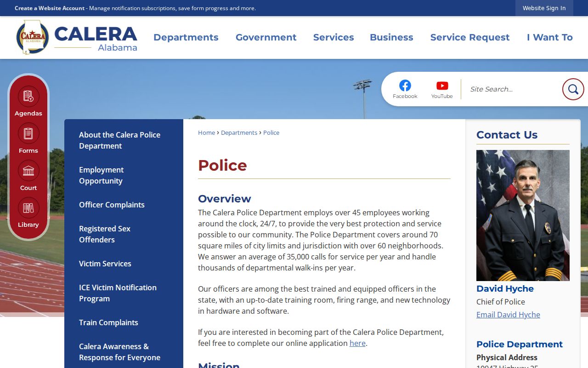588x368 pixels.
Task: Click the 'here' online application link
Action: pos(357,343)
